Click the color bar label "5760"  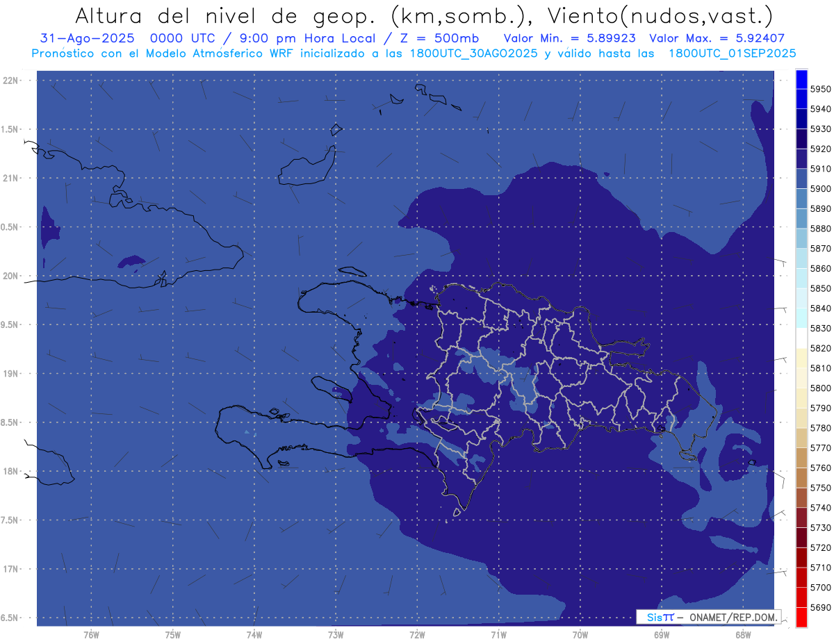pos(820,468)
